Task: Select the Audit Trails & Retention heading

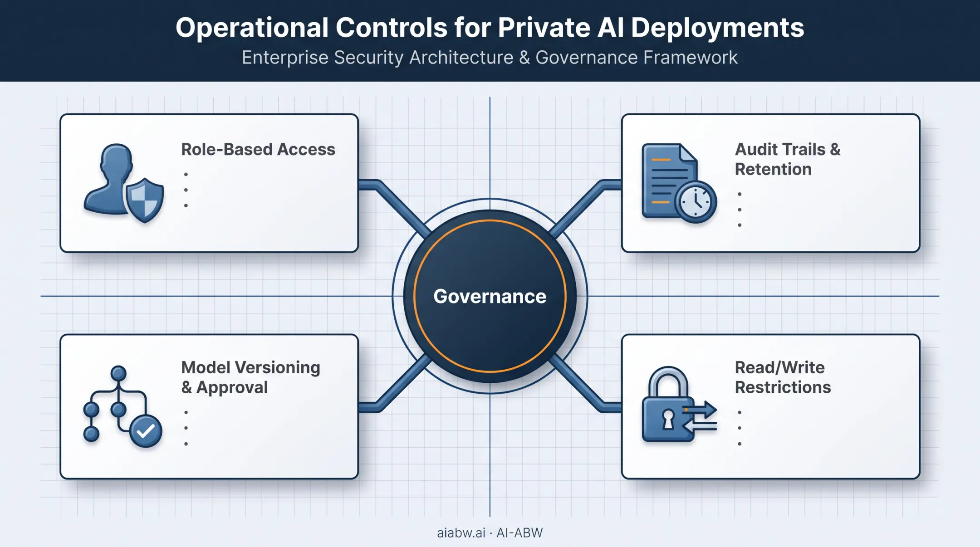Action: [788, 159]
